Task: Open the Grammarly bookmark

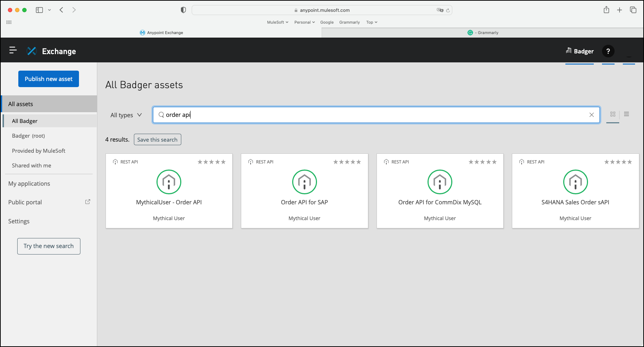Action: [x=349, y=22]
